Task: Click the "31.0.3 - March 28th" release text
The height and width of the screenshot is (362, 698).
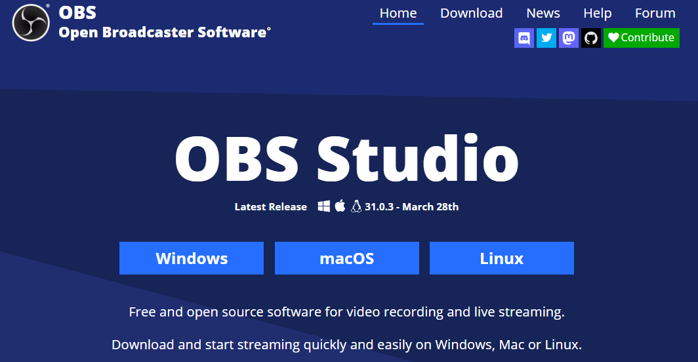Action: pos(411,207)
